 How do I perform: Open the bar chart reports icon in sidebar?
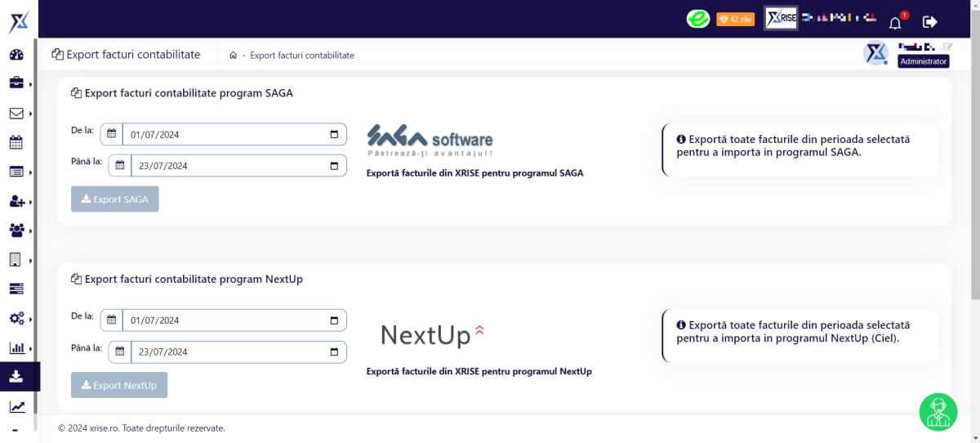point(16,347)
